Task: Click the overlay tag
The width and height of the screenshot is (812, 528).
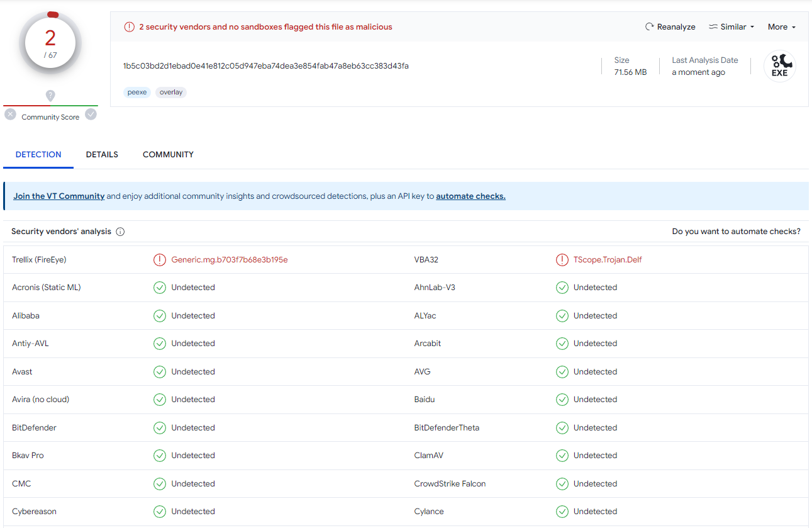Action: [x=171, y=93]
